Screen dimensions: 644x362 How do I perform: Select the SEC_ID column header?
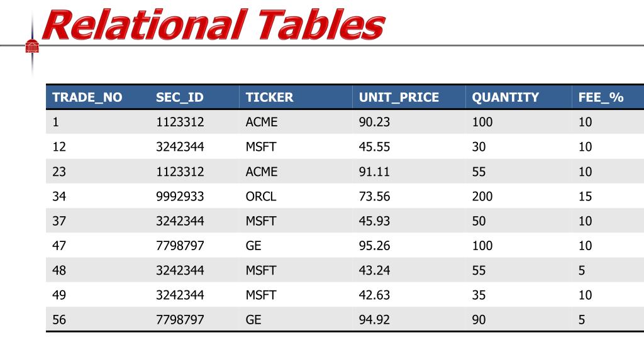coord(179,97)
